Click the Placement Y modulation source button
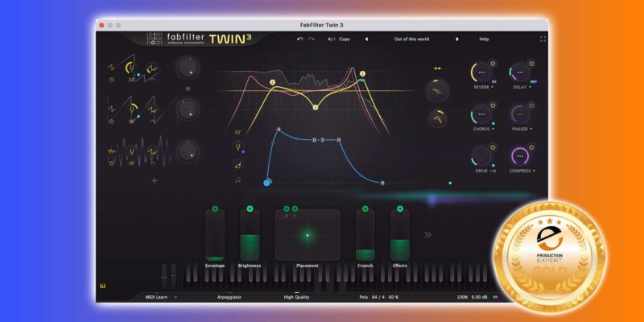This screenshot has height=322, width=644. 295,208
